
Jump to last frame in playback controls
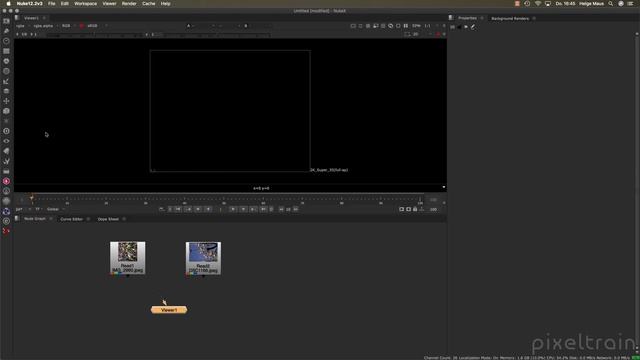coord(263,209)
